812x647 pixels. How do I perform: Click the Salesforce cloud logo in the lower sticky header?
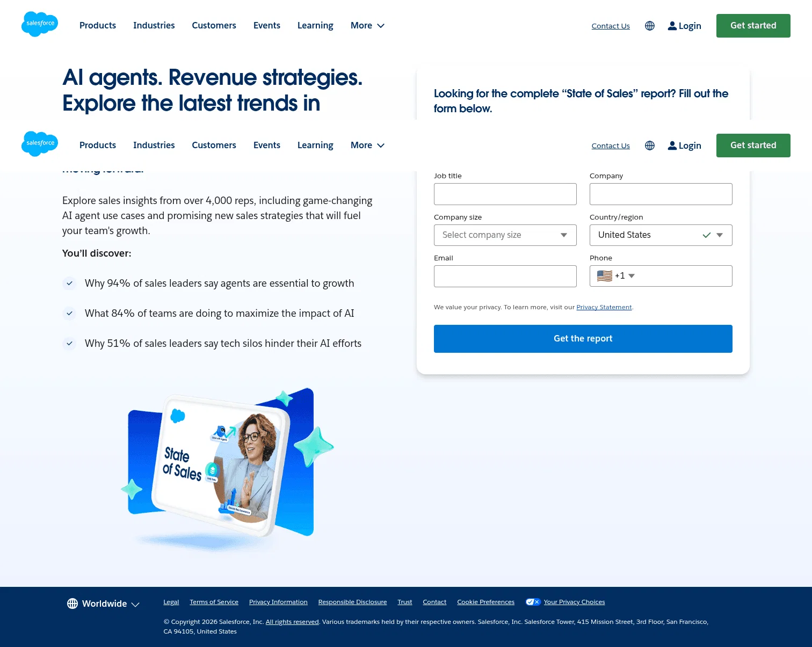point(40,144)
